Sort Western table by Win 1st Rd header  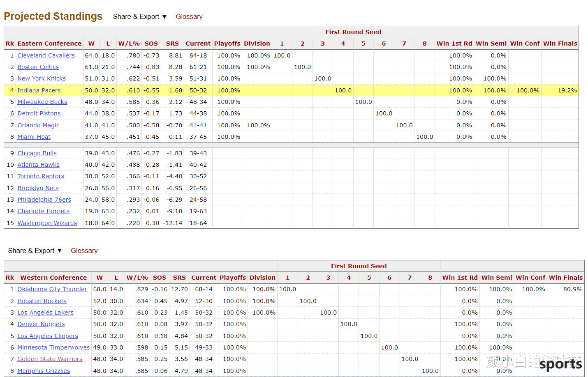[460, 278]
